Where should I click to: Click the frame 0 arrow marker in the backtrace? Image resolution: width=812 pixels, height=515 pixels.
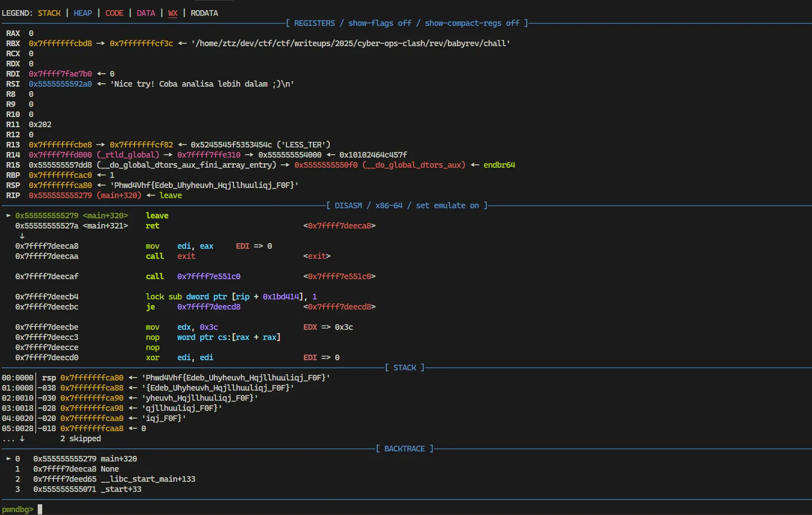[x=8, y=459]
